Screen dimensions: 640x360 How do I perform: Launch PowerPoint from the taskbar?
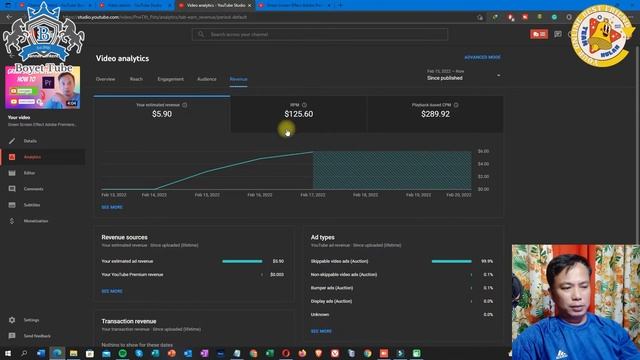point(171,353)
